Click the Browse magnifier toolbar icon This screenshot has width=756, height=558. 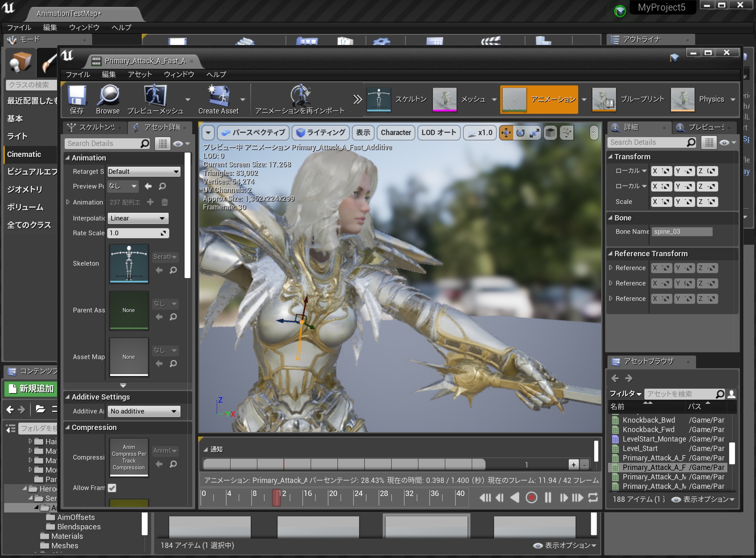(x=108, y=95)
